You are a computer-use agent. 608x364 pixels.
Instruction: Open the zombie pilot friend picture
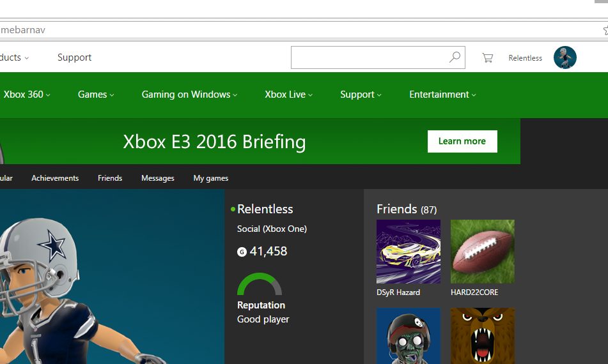[409, 336]
